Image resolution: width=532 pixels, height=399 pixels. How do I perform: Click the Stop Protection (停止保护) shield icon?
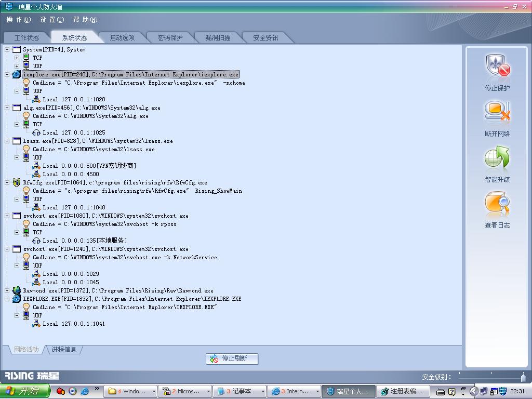point(498,65)
